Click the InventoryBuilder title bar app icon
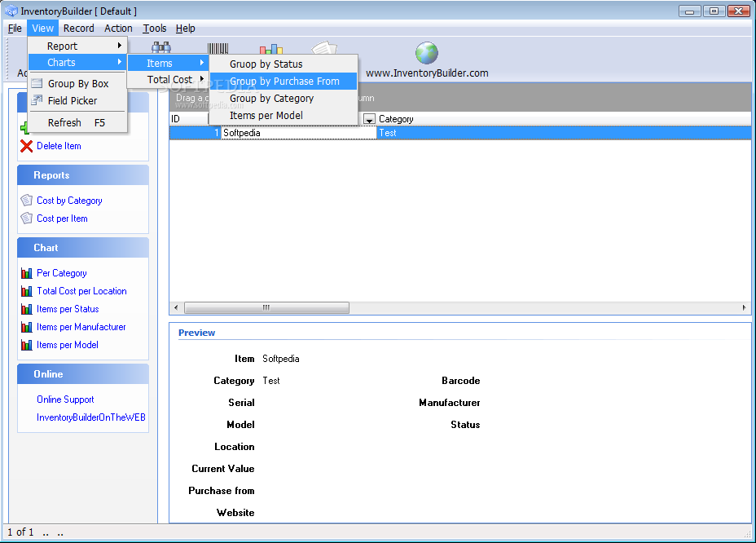 point(11,11)
